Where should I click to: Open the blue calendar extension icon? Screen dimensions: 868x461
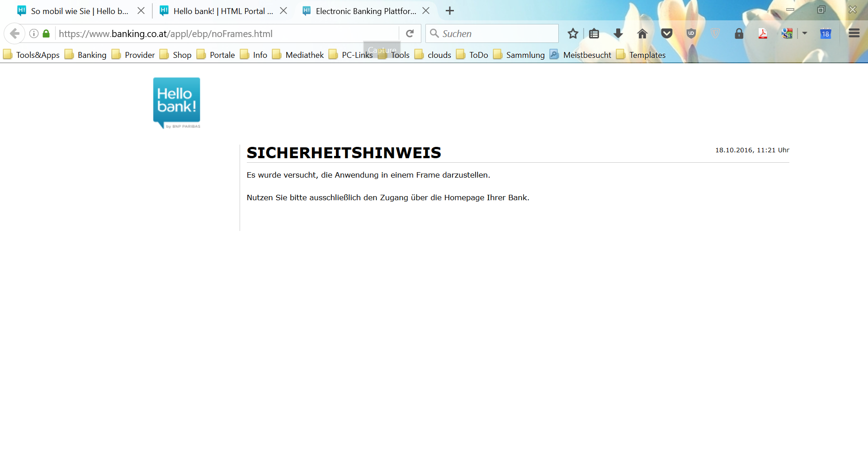826,33
